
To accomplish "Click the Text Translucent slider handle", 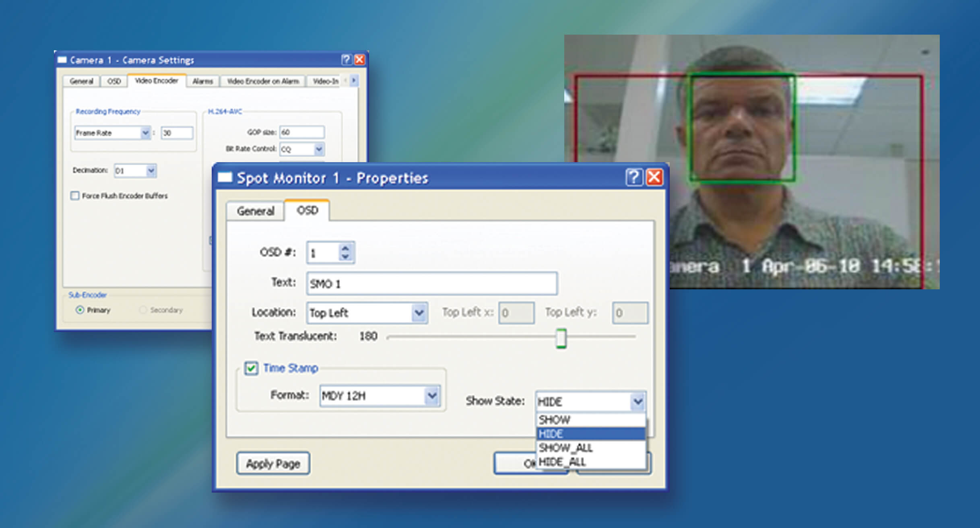I will (561, 338).
